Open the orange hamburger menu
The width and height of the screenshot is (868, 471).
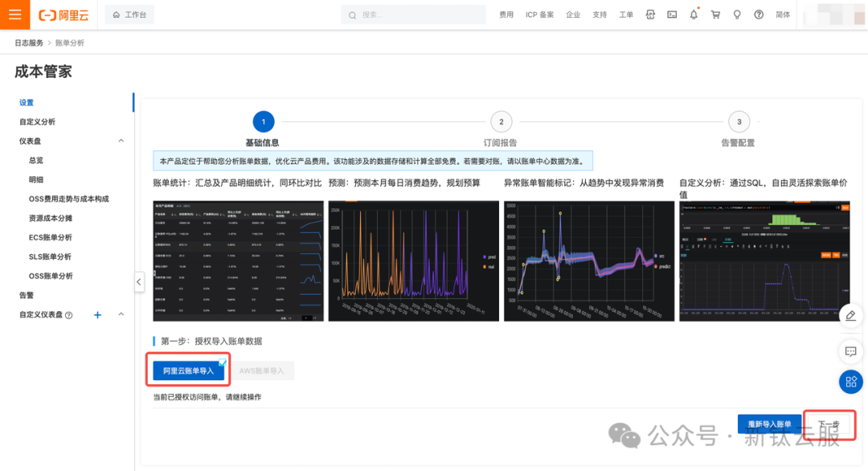(15, 14)
